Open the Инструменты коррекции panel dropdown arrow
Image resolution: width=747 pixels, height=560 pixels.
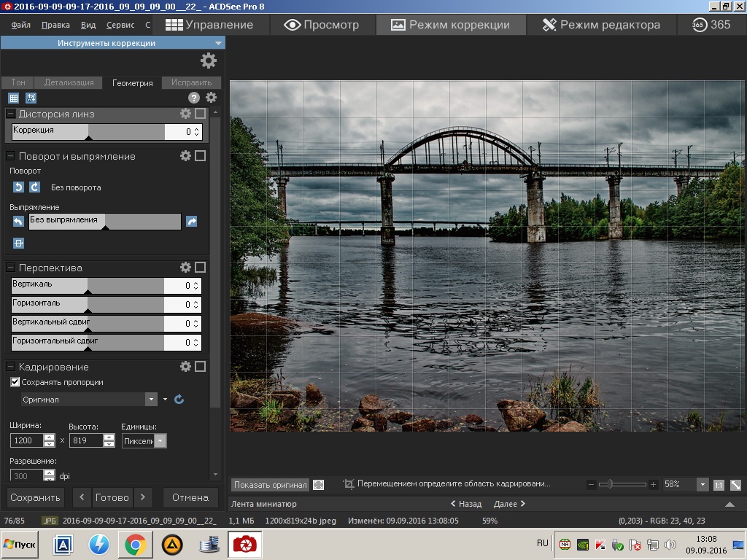[218, 43]
